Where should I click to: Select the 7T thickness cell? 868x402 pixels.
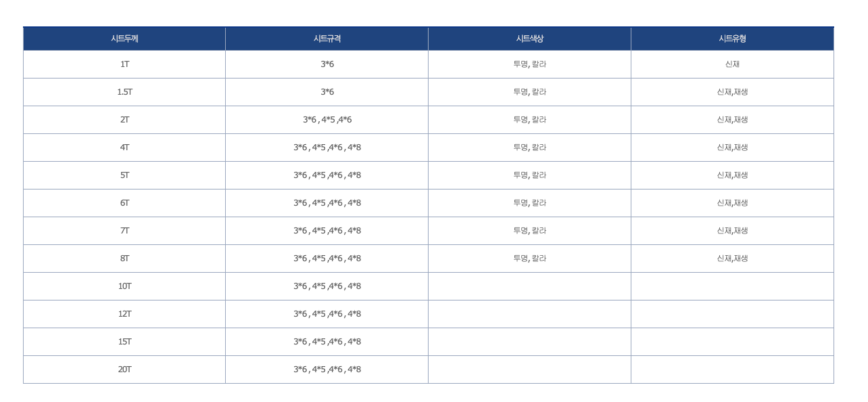(124, 231)
